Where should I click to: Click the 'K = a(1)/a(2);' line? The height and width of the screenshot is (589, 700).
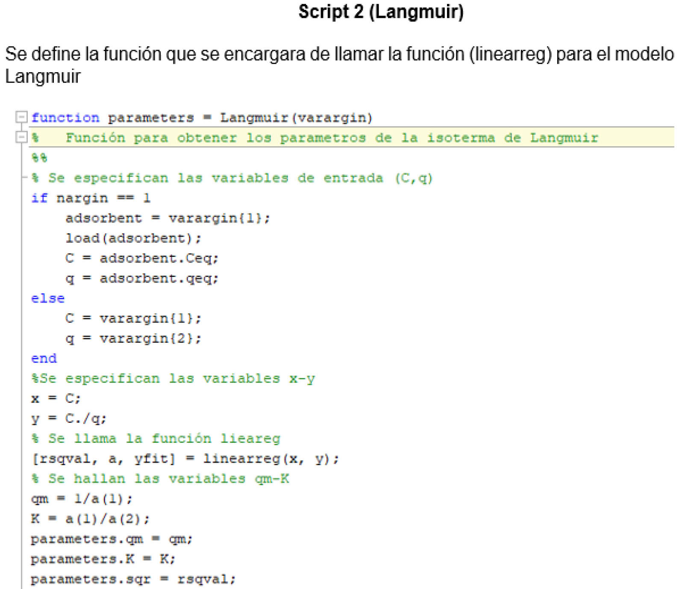click(90, 519)
